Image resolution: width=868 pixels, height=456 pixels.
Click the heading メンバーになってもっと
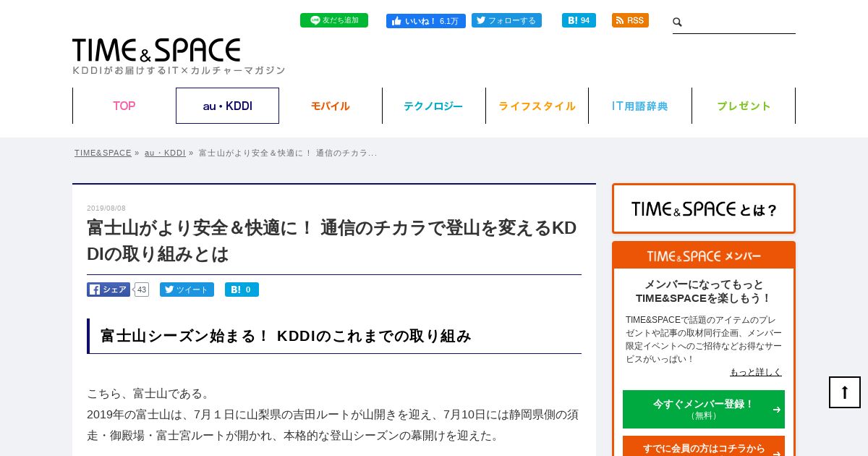click(704, 284)
